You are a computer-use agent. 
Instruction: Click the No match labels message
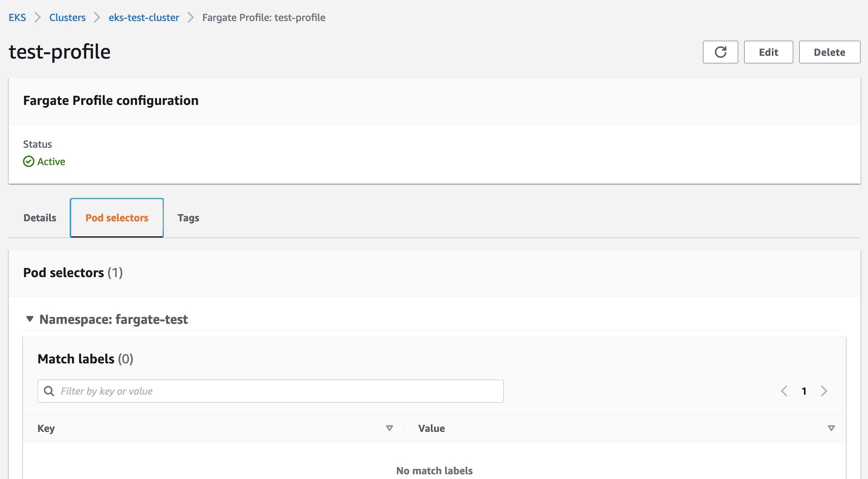click(x=434, y=471)
